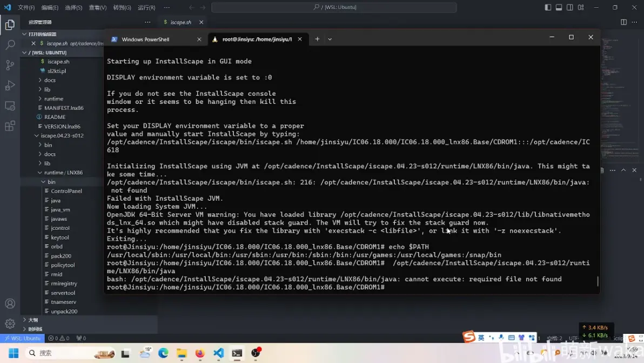Open the Search view in the activity bar
Screen dimensions: 644x363
pyautogui.click(x=10, y=44)
